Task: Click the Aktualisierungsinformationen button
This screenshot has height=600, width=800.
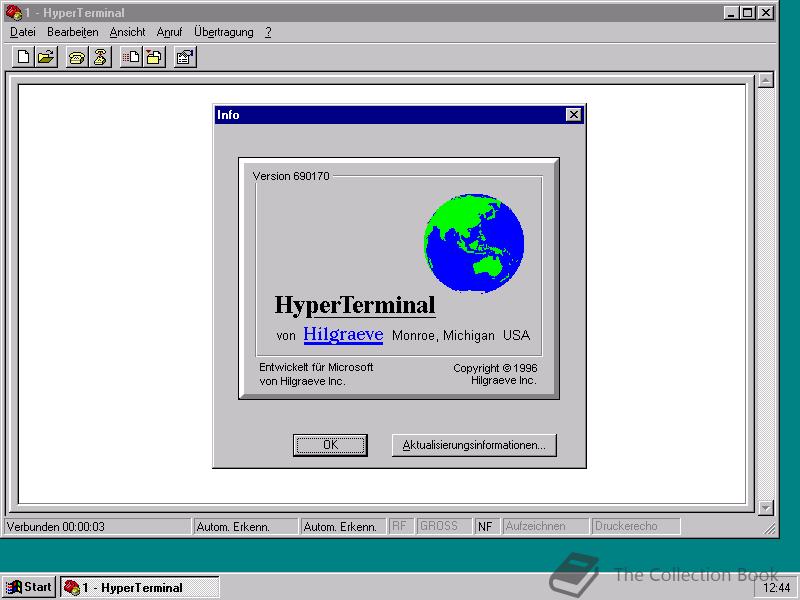Action: coord(474,445)
